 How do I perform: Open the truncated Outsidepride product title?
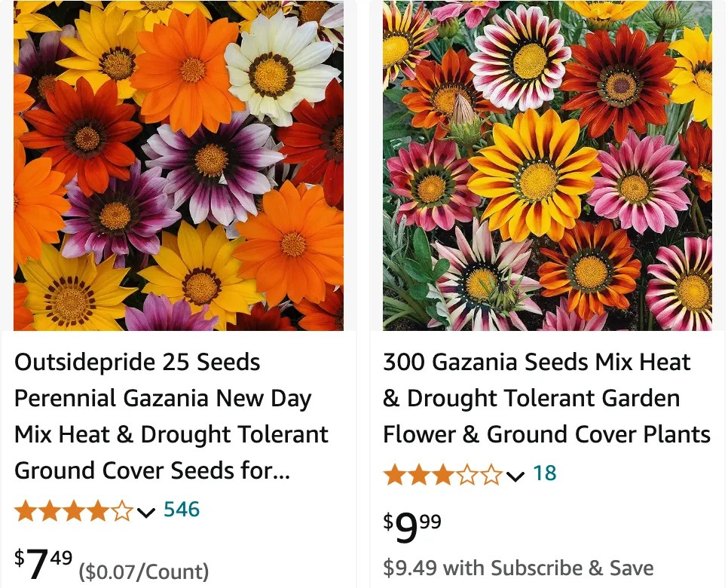coord(171,416)
